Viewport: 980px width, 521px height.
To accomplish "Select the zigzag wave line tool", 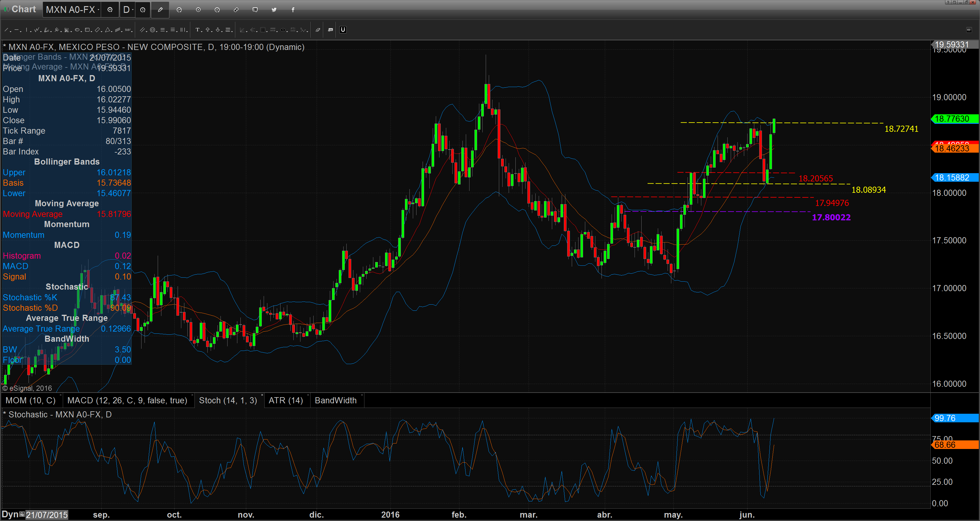I will [36, 30].
